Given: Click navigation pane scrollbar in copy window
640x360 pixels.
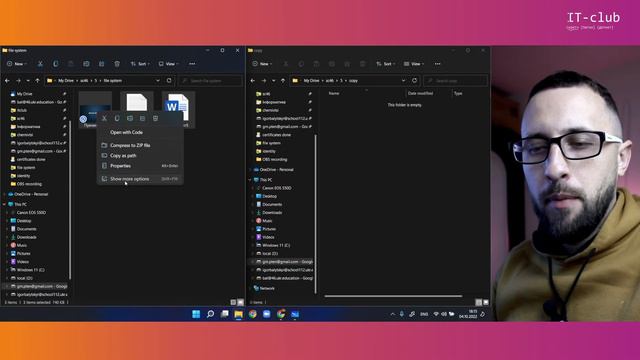Looking at the screenshot, I should coord(316,214).
